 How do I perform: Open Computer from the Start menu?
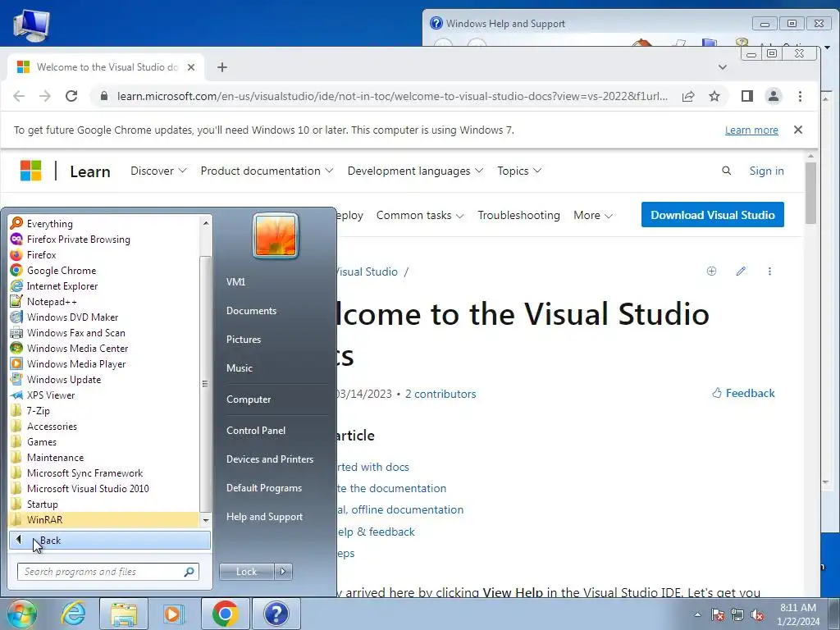(249, 399)
